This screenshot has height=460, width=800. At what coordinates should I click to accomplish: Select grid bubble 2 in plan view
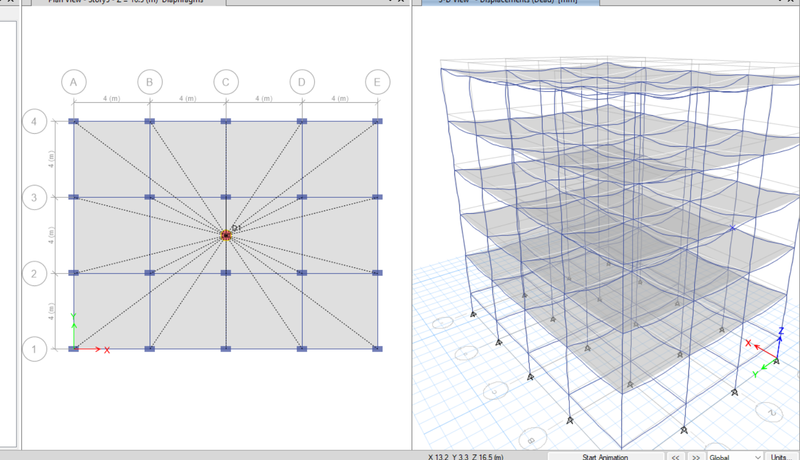tap(34, 273)
